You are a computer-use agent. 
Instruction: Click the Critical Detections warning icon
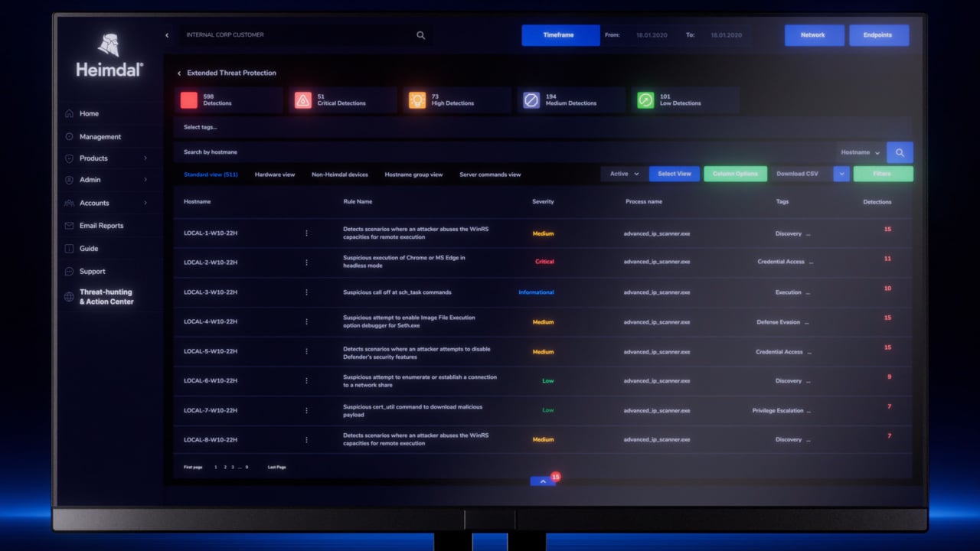(x=303, y=100)
